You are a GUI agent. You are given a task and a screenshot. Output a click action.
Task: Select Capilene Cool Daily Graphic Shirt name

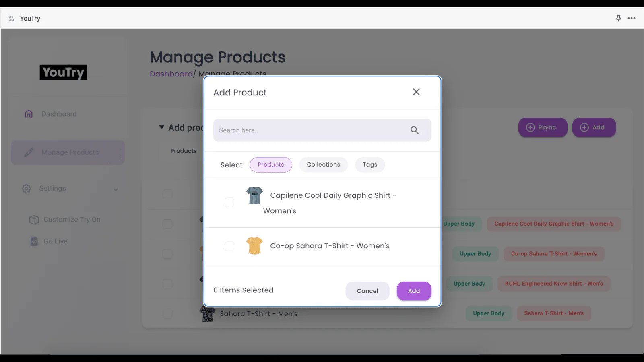point(330,203)
